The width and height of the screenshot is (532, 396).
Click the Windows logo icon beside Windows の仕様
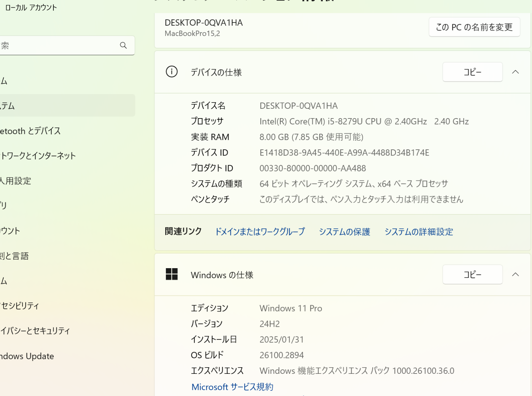coord(172,274)
